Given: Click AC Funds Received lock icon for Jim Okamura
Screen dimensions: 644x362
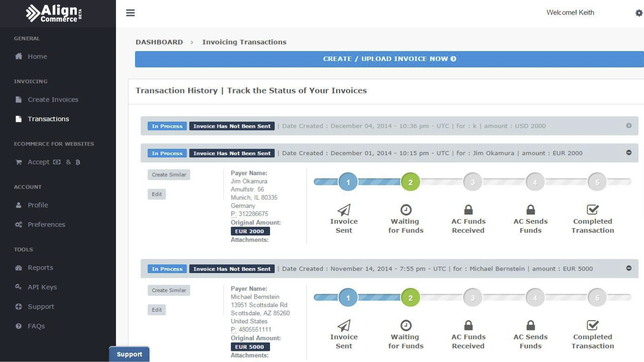Looking at the screenshot, I should click(468, 210).
